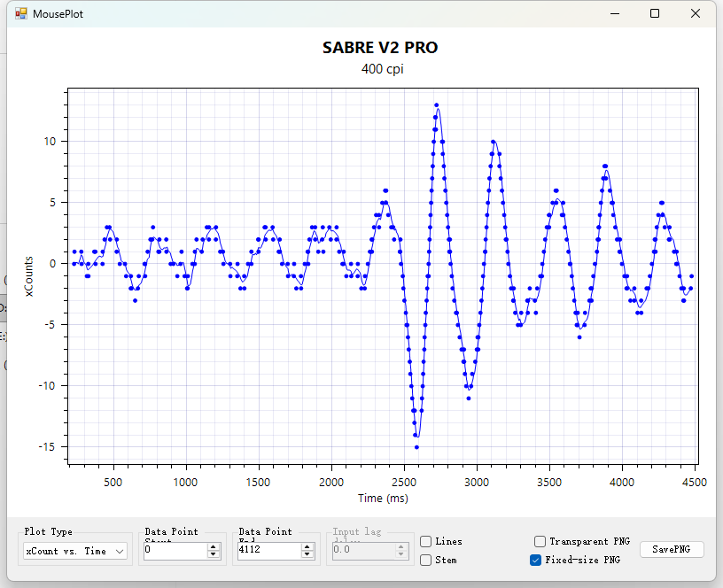Click the 2000 tick label on time axis
The image size is (723, 588).
point(331,483)
